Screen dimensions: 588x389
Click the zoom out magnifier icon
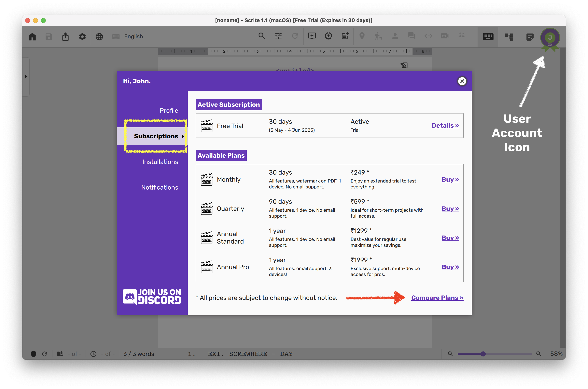pos(450,354)
